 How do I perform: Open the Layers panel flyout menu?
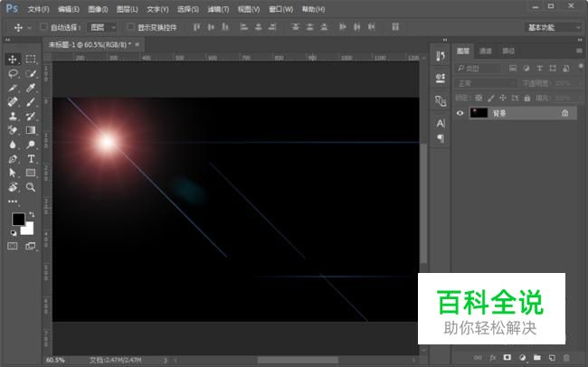tap(579, 51)
